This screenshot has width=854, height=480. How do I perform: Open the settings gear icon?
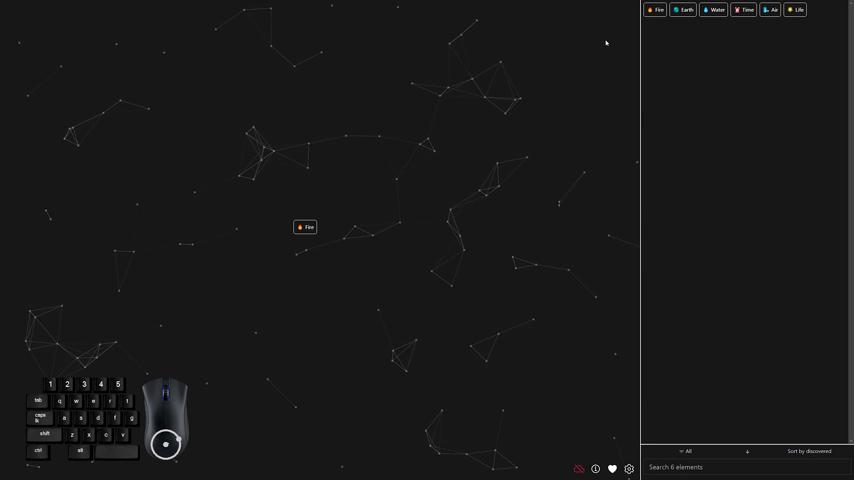pyautogui.click(x=629, y=469)
